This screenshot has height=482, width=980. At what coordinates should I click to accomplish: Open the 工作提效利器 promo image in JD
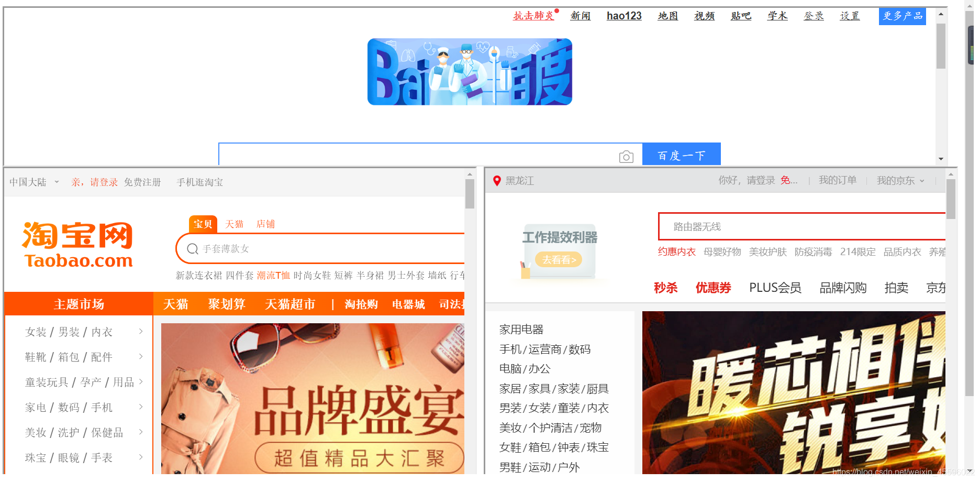coord(560,252)
